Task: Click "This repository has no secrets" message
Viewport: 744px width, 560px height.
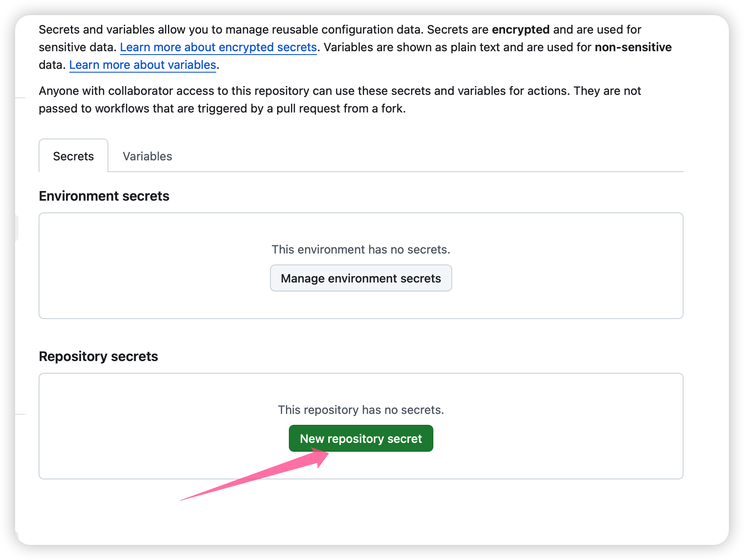Action: pyautogui.click(x=361, y=410)
